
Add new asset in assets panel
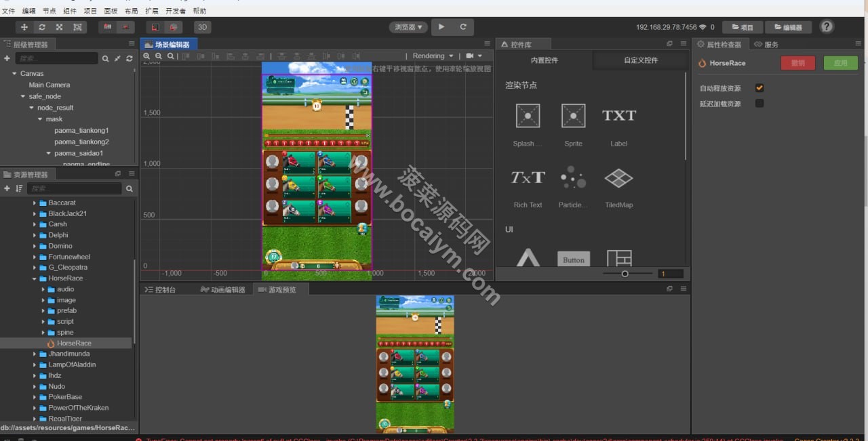(x=7, y=188)
